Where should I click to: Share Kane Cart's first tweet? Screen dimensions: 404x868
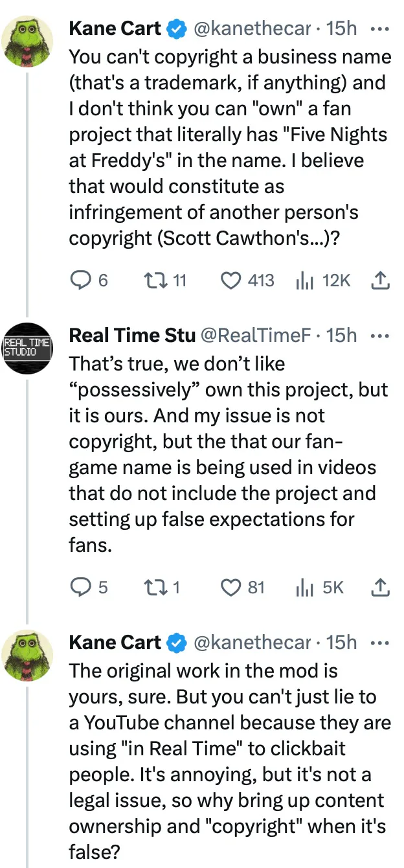(x=381, y=280)
